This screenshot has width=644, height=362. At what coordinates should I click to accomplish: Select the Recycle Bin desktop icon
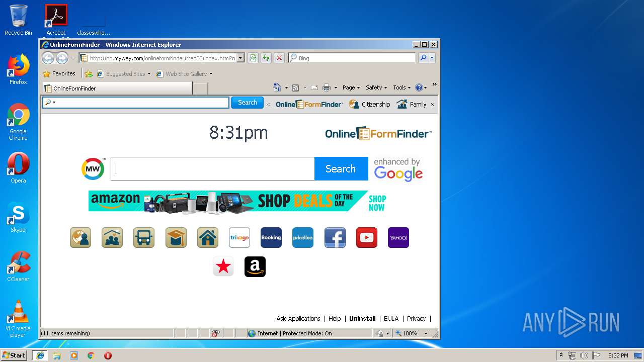[x=18, y=20]
